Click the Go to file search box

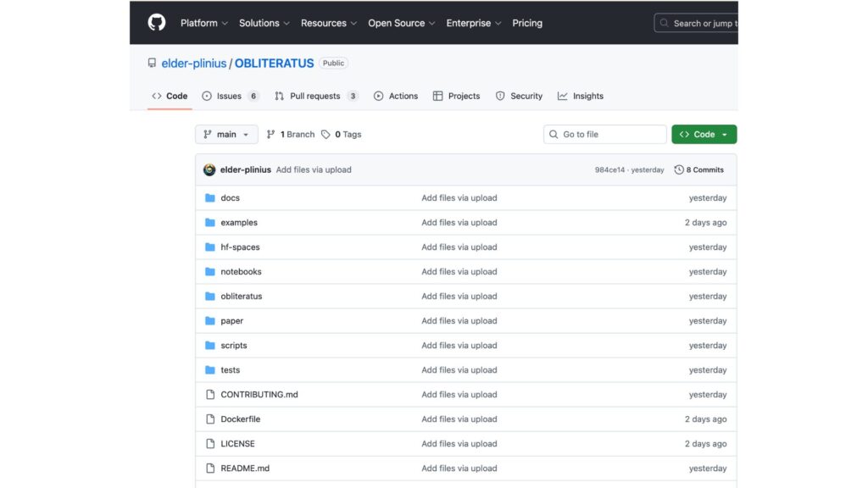pyautogui.click(x=604, y=134)
